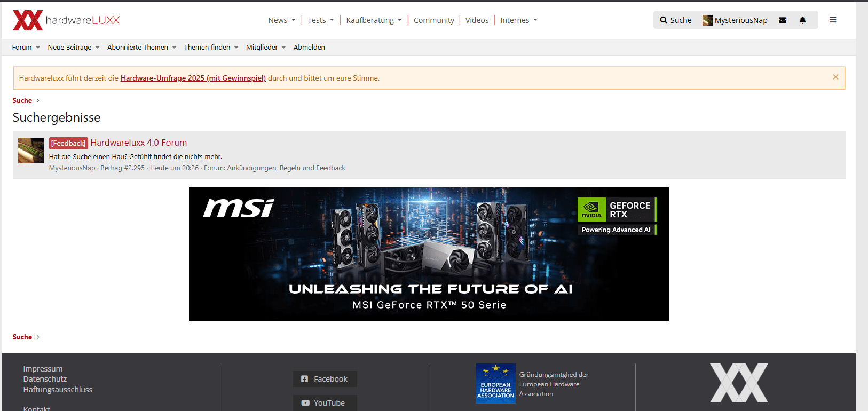Click the MSI GeForce RTX advertisement banner

click(x=429, y=254)
